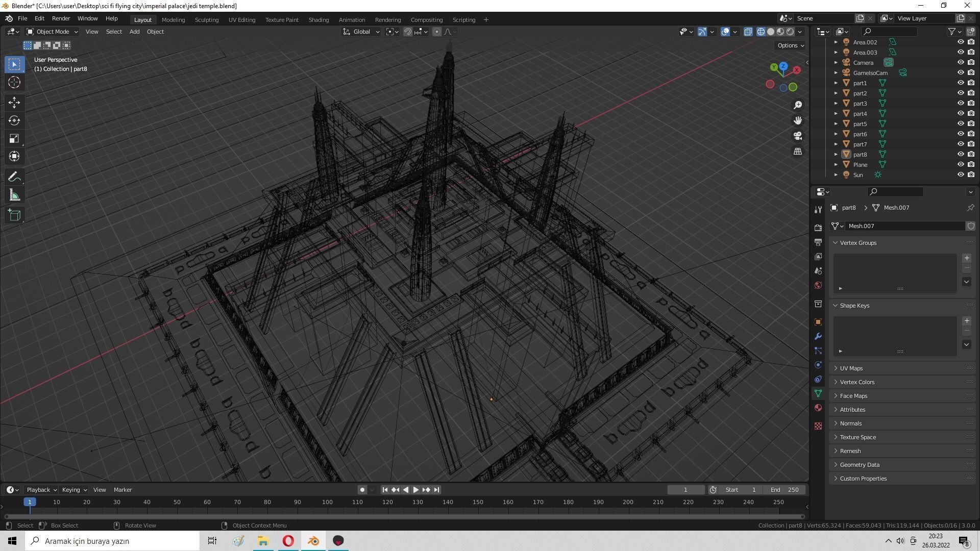Open Windows Start menu
Screen dimensions: 980x551
12,541
